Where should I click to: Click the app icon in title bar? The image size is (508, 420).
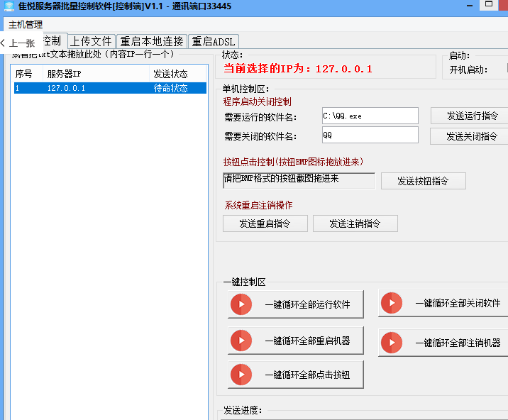pyautogui.click(x=9, y=6)
